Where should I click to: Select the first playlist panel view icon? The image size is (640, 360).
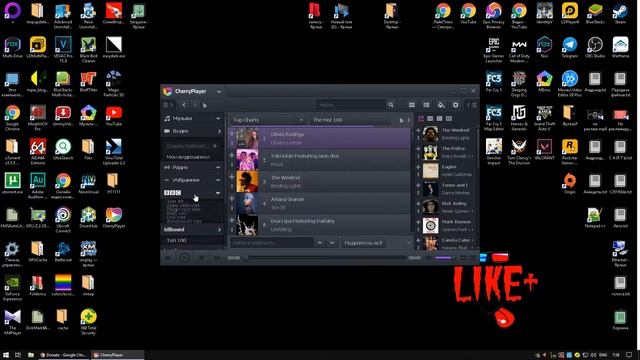tap(421, 119)
